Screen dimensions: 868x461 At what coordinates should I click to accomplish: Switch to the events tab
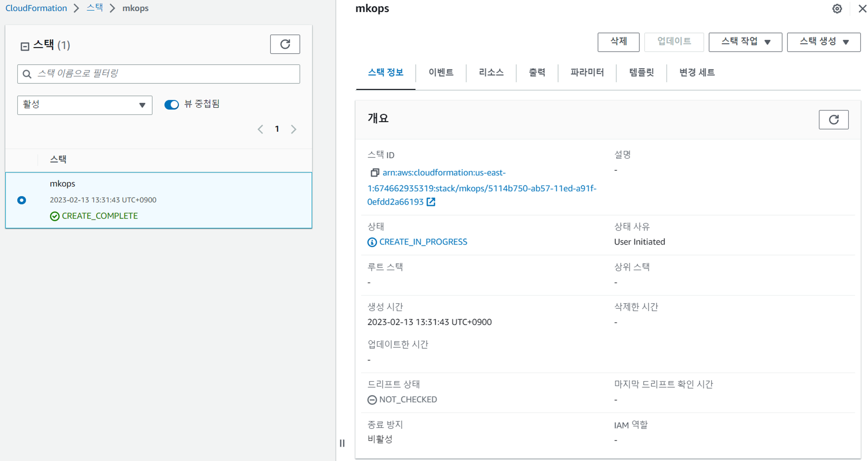[441, 72]
